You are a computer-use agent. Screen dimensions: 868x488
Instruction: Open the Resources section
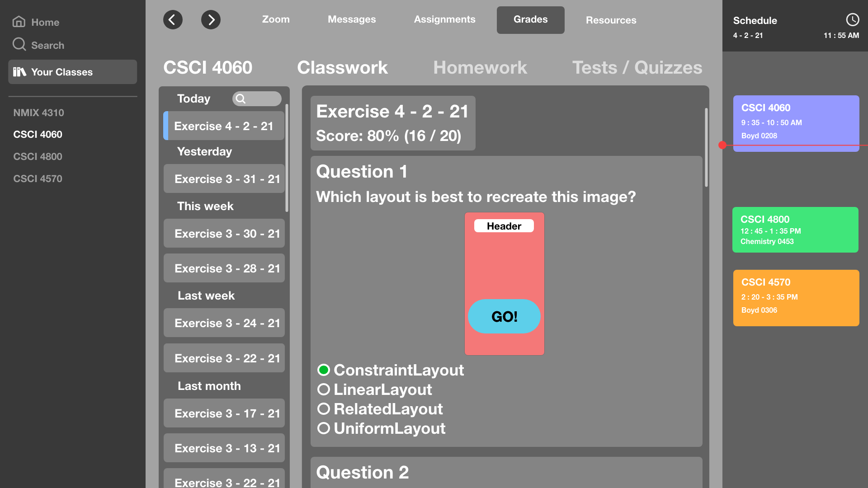click(611, 20)
